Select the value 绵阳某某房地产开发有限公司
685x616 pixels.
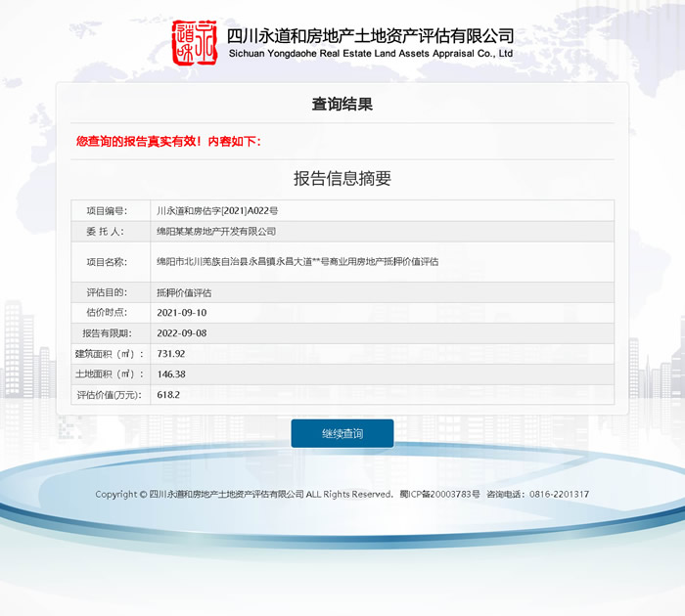216,232
